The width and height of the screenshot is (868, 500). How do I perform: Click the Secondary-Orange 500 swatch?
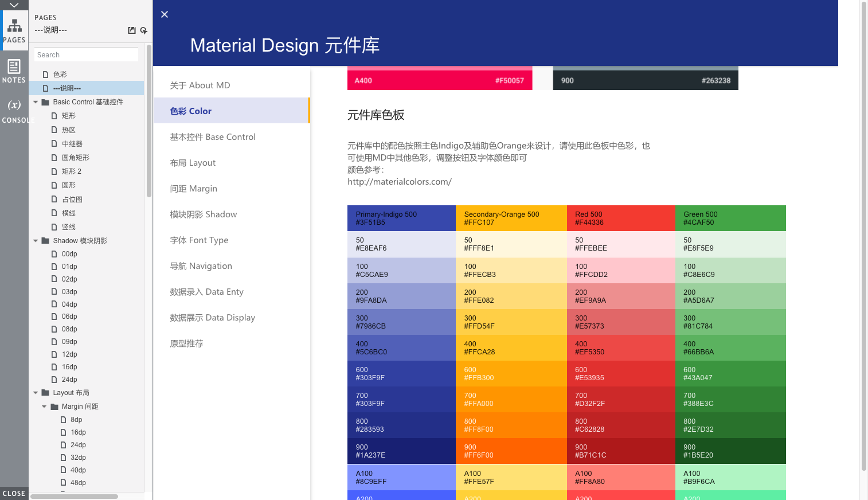(x=511, y=218)
